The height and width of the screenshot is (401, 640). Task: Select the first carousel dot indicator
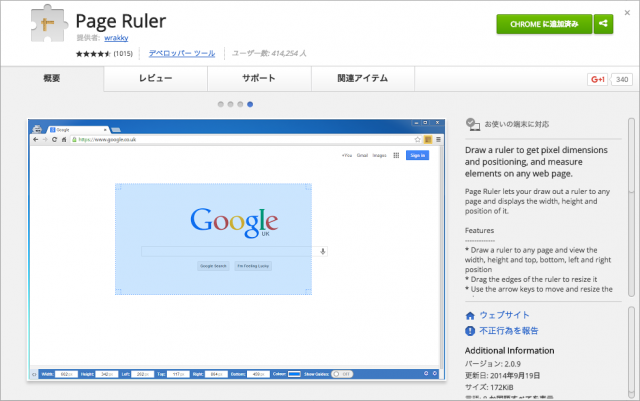coord(220,103)
